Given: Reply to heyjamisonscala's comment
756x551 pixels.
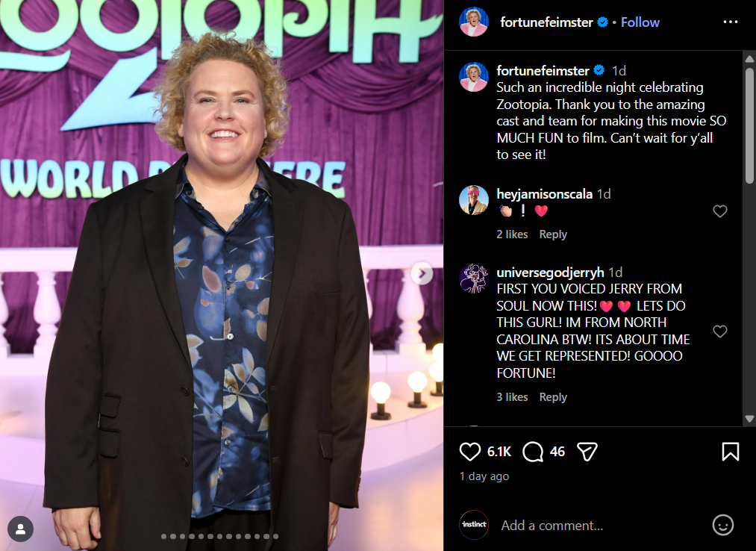Looking at the screenshot, I should coord(553,234).
